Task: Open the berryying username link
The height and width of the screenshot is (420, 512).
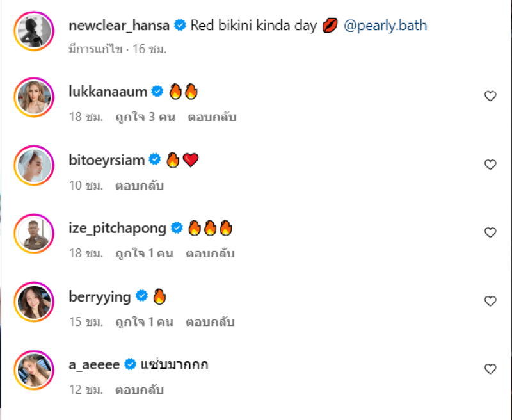Action: tap(100, 296)
